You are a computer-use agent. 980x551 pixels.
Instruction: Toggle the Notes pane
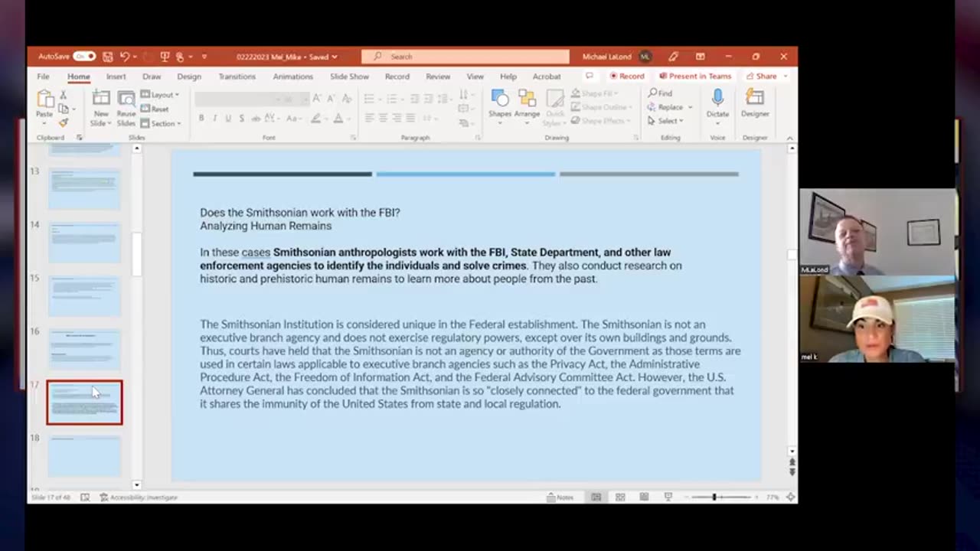pyautogui.click(x=560, y=497)
